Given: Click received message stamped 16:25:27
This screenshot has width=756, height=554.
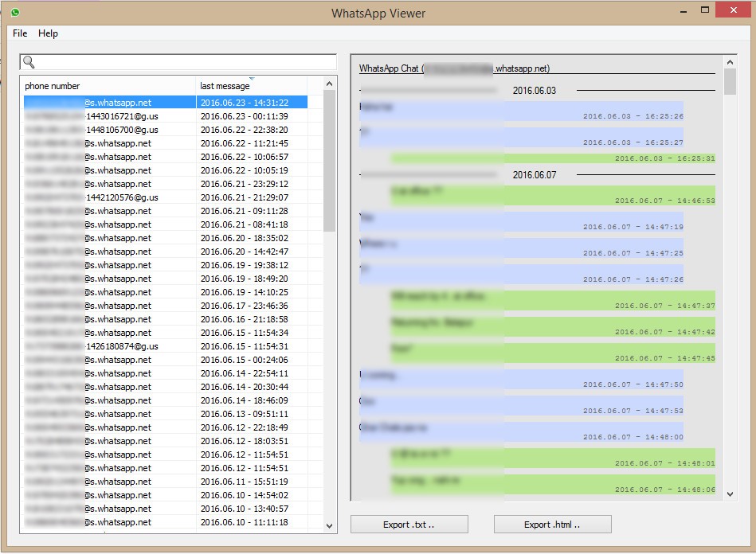Looking at the screenshot, I should click(x=521, y=137).
